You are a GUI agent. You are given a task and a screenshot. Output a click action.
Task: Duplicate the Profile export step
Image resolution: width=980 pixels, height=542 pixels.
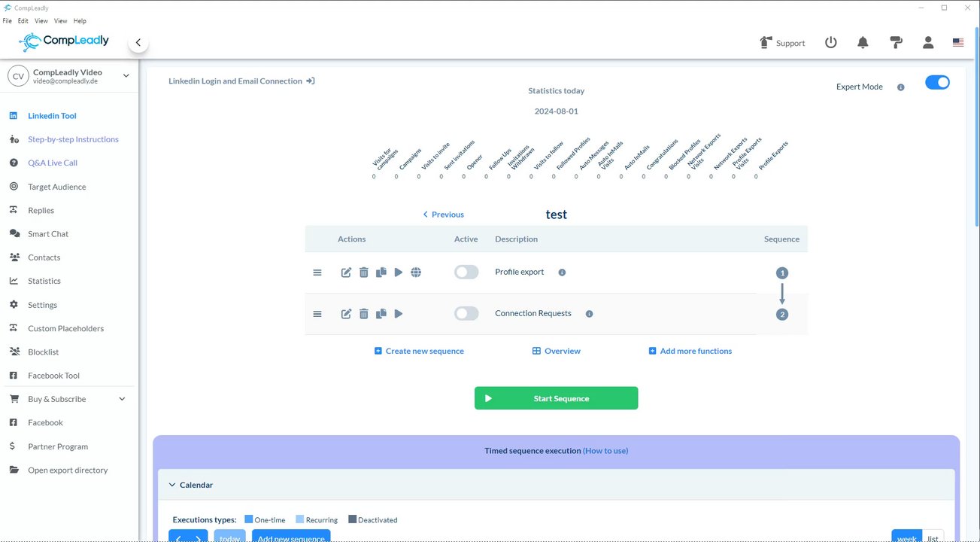(381, 273)
